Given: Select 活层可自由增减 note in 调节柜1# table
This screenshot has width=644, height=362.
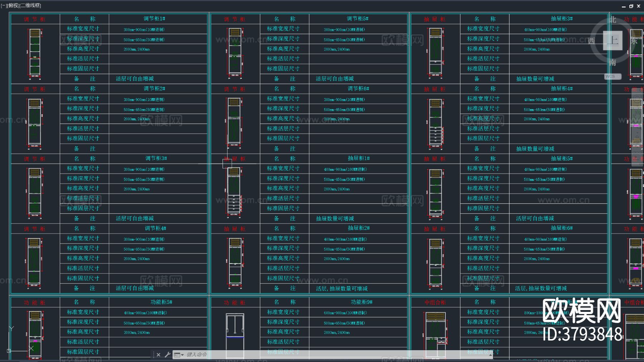Looking at the screenshot, I should 135,79.
